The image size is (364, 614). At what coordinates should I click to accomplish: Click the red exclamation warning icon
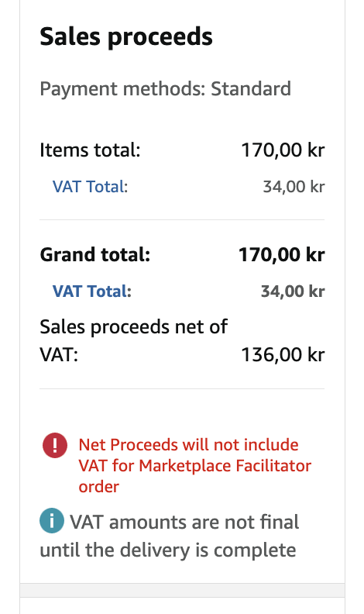55,445
